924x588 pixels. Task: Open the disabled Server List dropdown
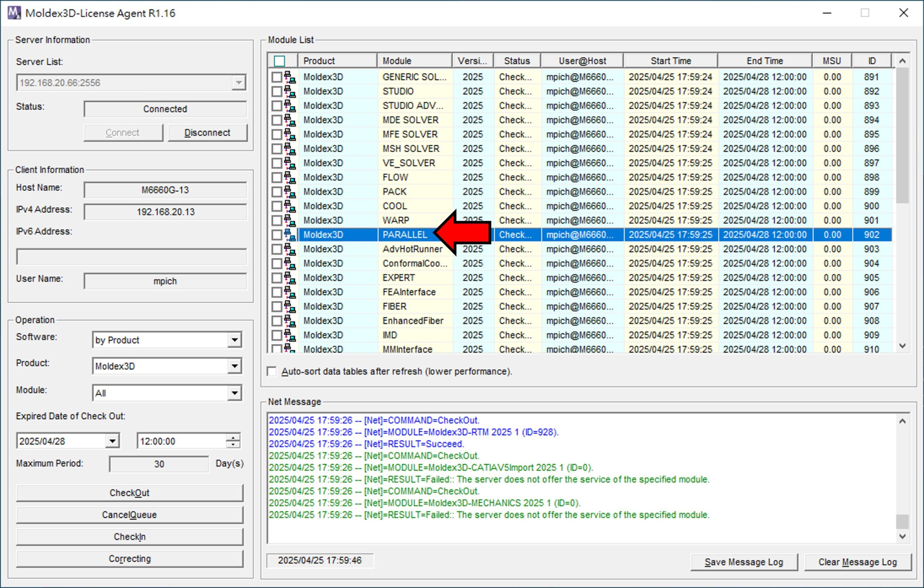(239, 83)
